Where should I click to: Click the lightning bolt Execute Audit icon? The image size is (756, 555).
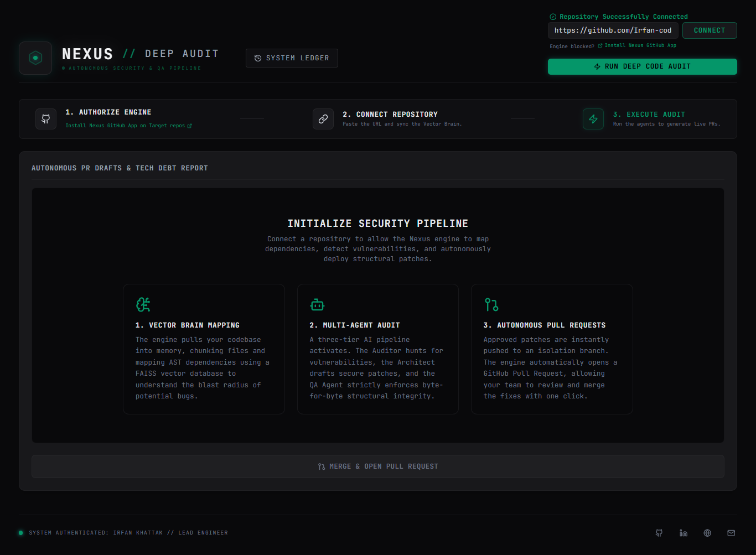tap(593, 119)
